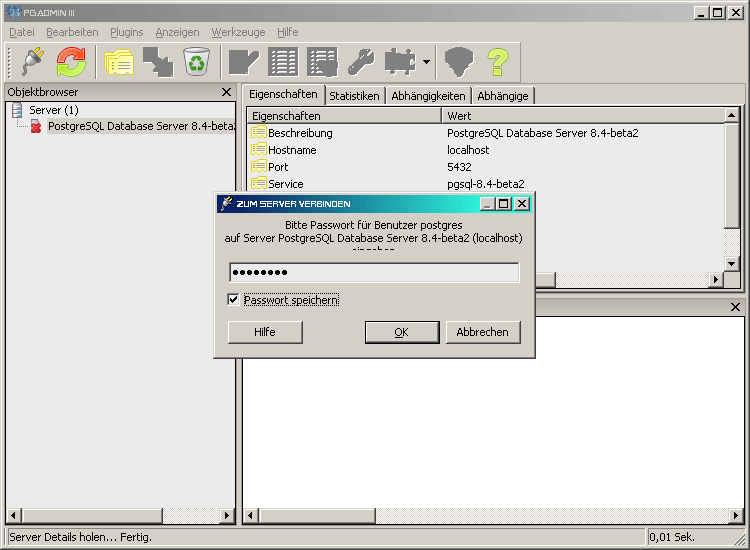Click the properties list scroll up arrow
Image resolution: width=750 pixels, height=550 pixels.
point(731,115)
